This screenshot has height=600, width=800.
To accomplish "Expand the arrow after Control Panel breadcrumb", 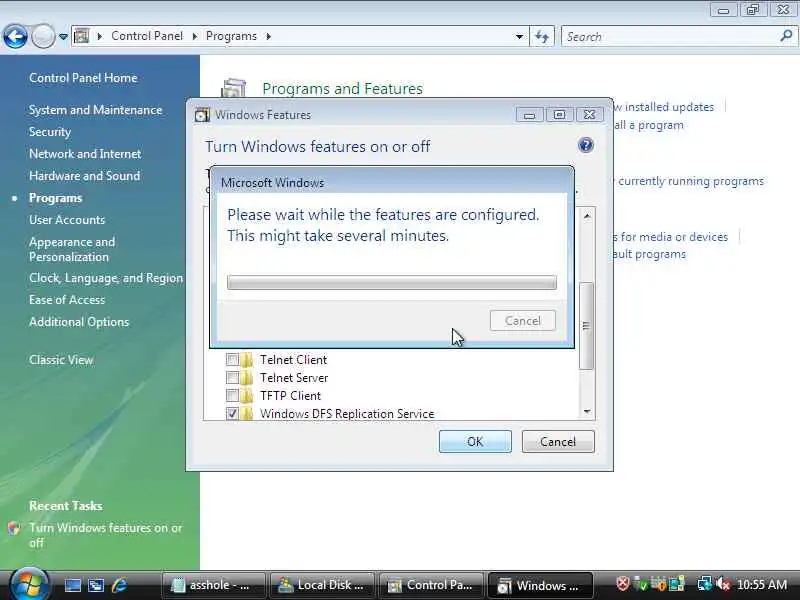I will 195,36.
